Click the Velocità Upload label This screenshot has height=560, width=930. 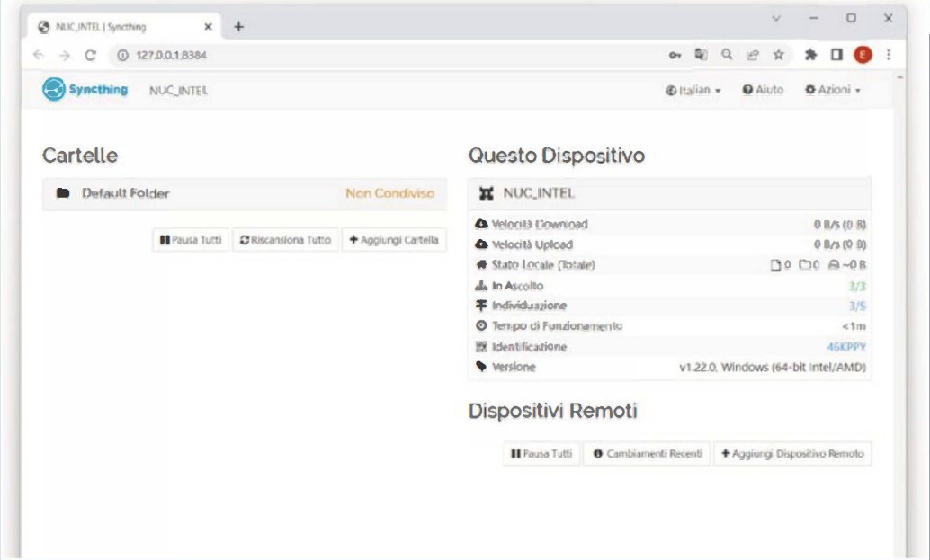coord(532,244)
